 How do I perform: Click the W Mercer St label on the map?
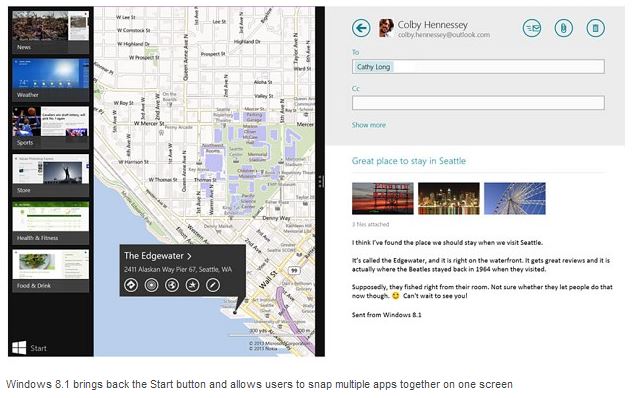tap(149, 123)
